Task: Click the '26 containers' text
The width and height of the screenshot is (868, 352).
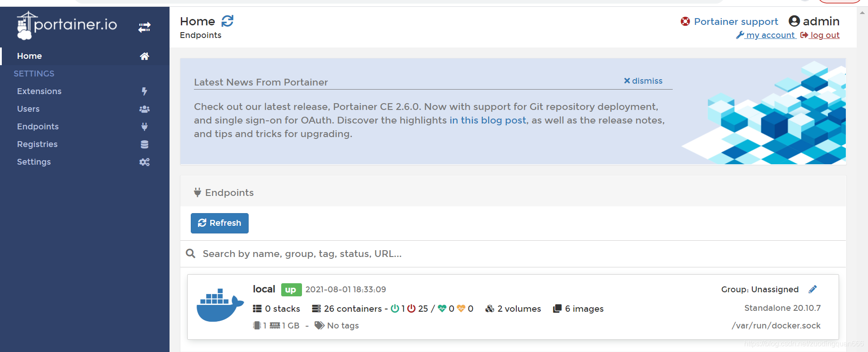Action: tap(353, 309)
